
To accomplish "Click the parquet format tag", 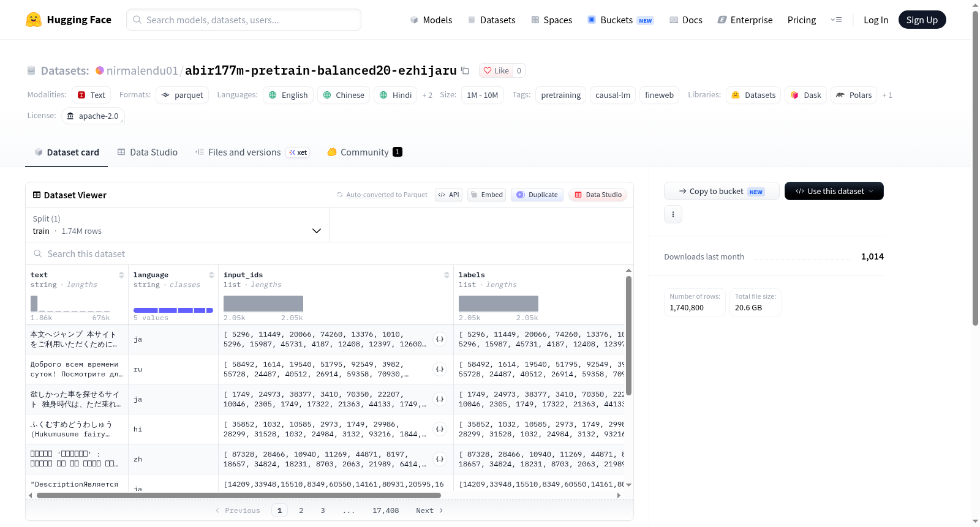I will (x=182, y=95).
